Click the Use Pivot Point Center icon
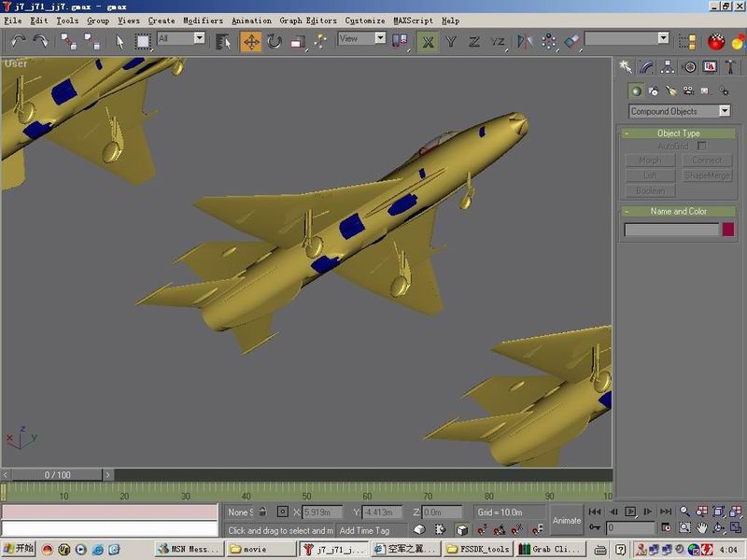Viewport: 747px width, 560px height. [x=400, y=41]
